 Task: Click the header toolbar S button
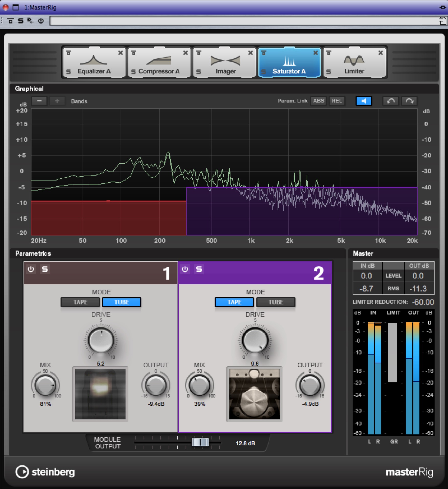click(x=21, y=21)
